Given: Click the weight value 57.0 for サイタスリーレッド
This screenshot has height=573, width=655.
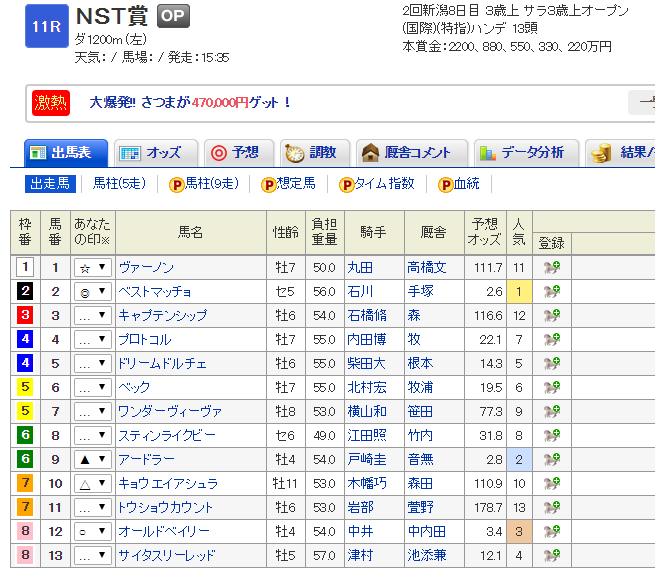Looking at the screenshot, I should 325,556.
